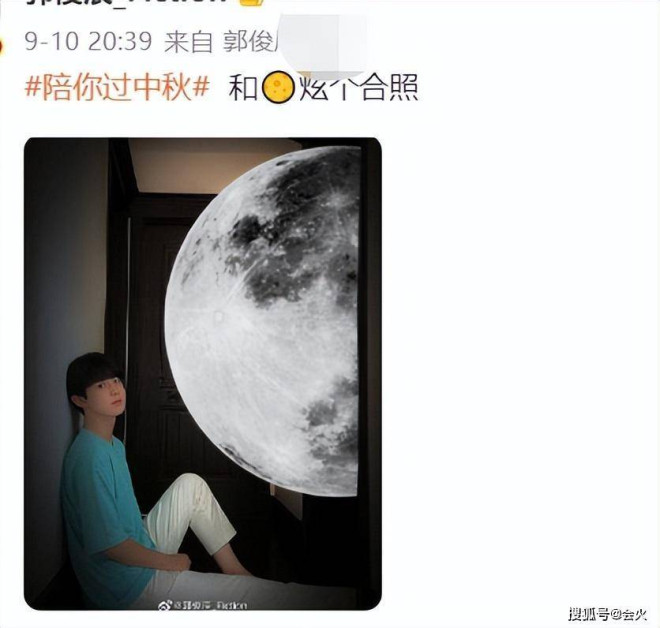Click the Weibo logo watermark on the photo
Image resolution: width=660 pixels, height=628 pixels.
(x=164, y=605)
